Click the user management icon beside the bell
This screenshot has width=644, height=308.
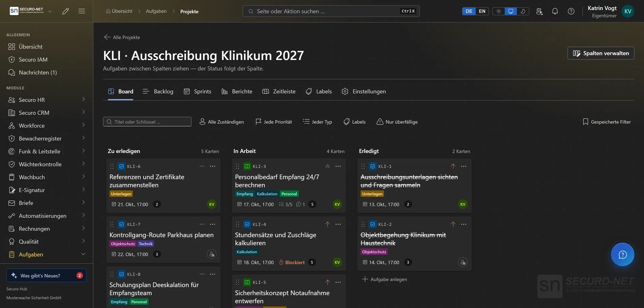539,11
